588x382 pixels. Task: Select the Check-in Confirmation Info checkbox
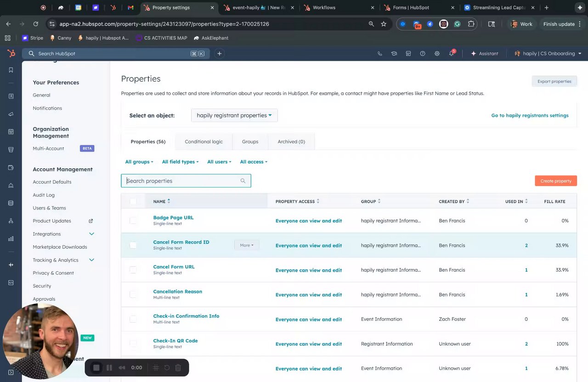point(133,319)
